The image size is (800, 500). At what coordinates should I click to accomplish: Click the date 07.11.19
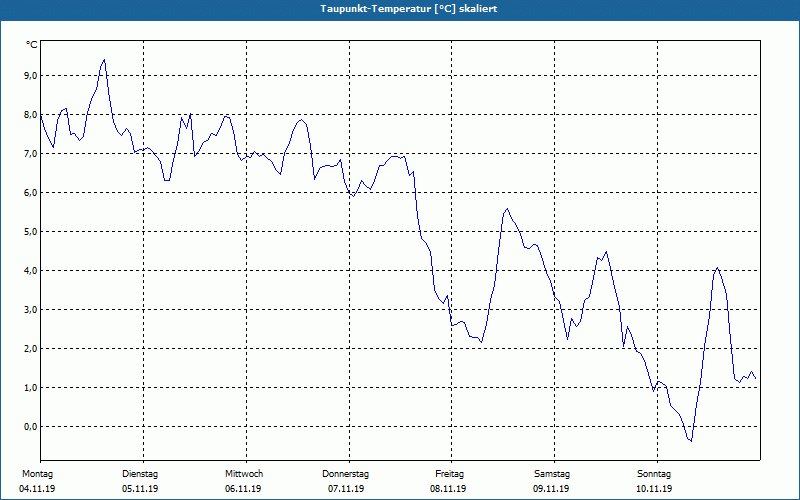pos(346,489)
